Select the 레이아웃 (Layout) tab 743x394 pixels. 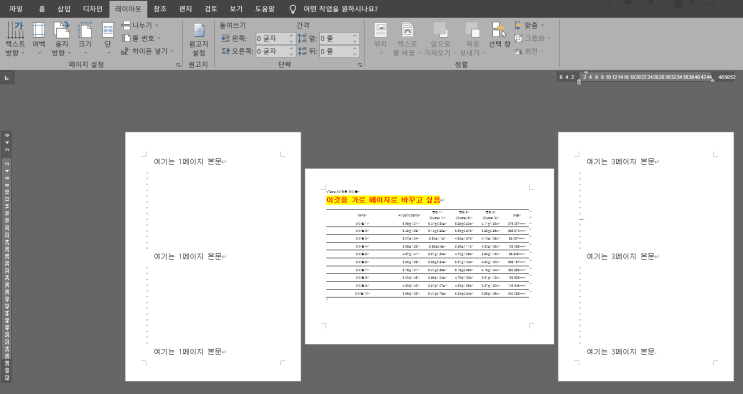point(128,9)
